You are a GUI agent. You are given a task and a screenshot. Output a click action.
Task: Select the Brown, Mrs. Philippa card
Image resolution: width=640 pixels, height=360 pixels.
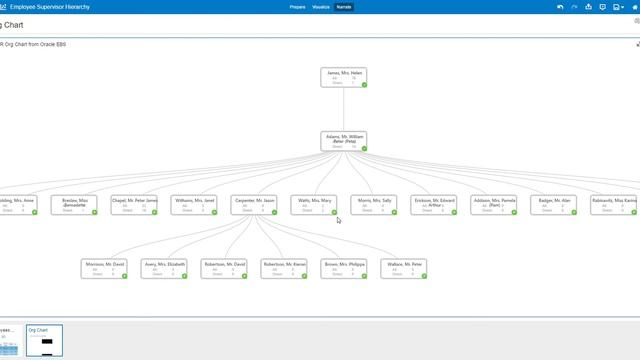pyautogui.click(x=344, y=269)
